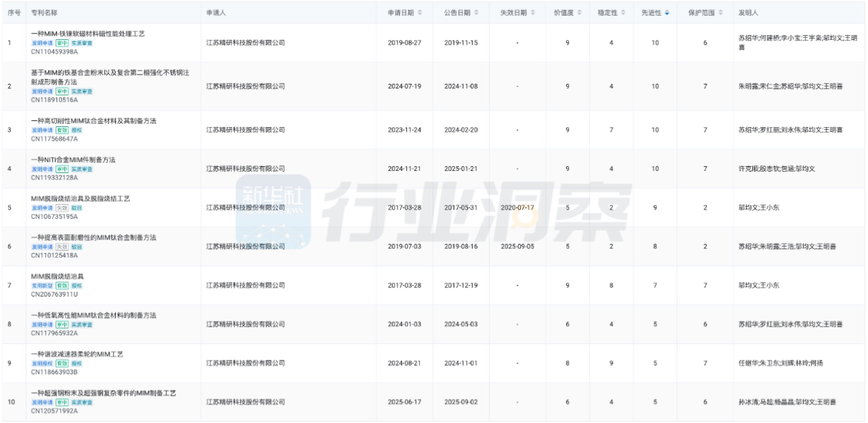
Task: Sort by 稳定性 using its sort arrows
Action: click(623, 13)
